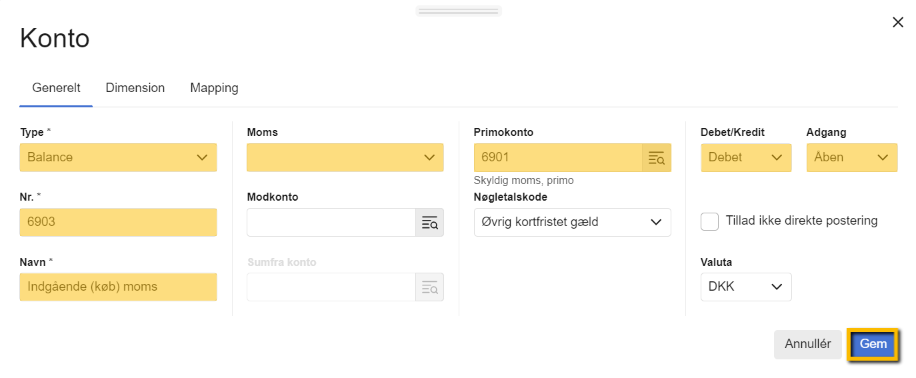Click the Gem button
The image size is (916, 378).
(873, 345)
